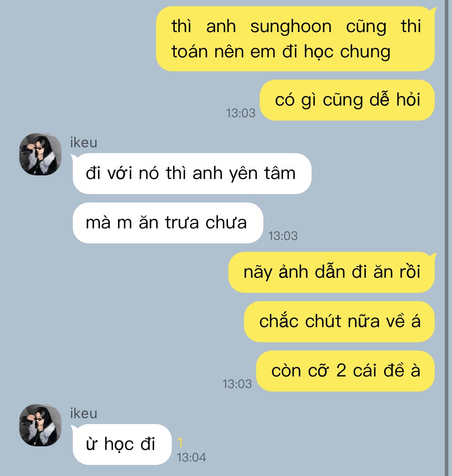452x476 pixels.
Task: Click the word 'sunghoon' in the top message
Action: 291,26
